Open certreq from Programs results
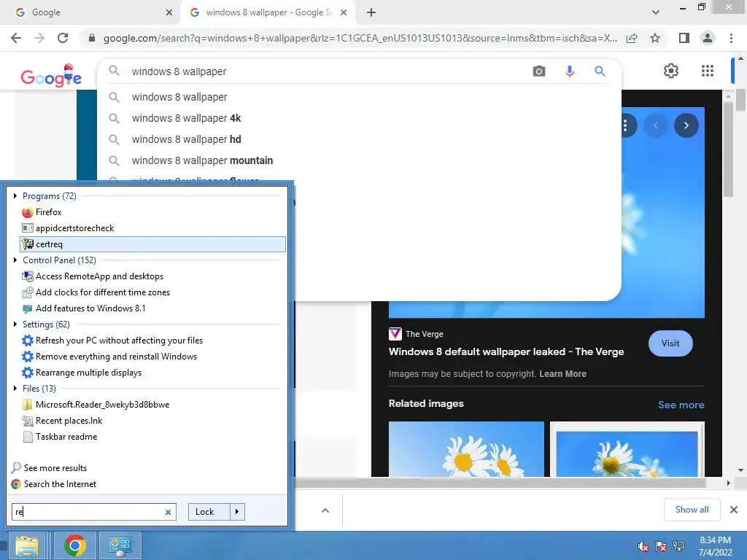Image resolution: width=747 pixels, height=560 pixels. [x=153, y=244]
